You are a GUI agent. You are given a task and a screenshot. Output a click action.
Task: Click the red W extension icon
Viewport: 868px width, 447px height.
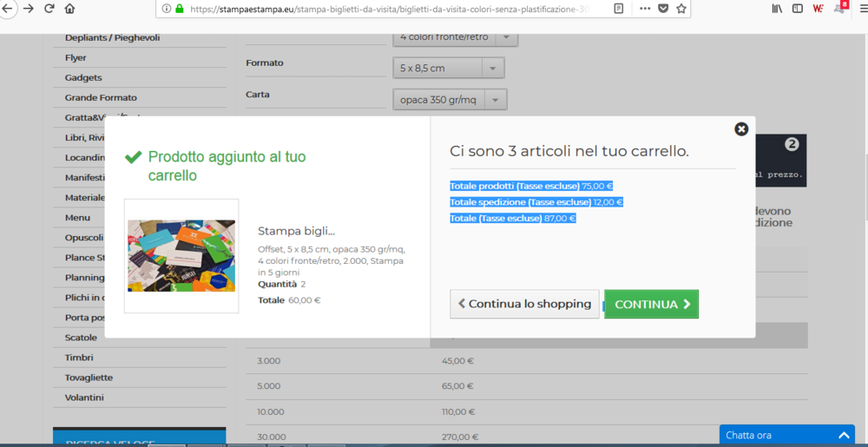coord(818,9)
